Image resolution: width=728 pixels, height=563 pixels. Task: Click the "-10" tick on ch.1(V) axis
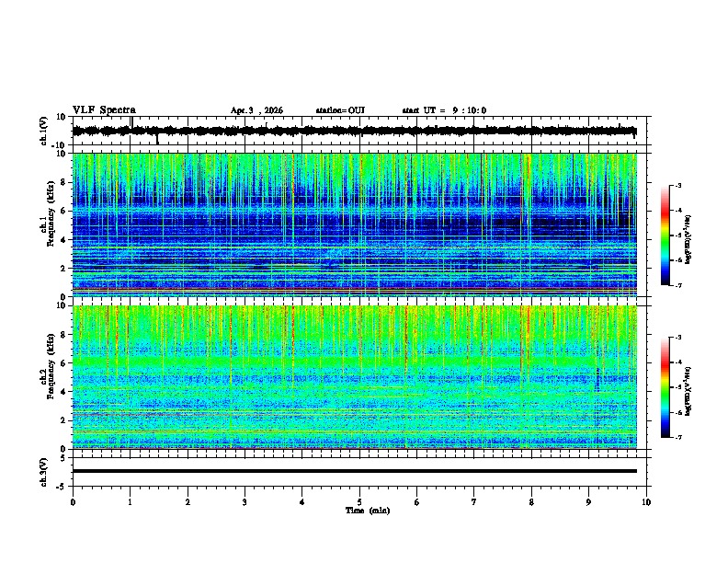point(60,145)
